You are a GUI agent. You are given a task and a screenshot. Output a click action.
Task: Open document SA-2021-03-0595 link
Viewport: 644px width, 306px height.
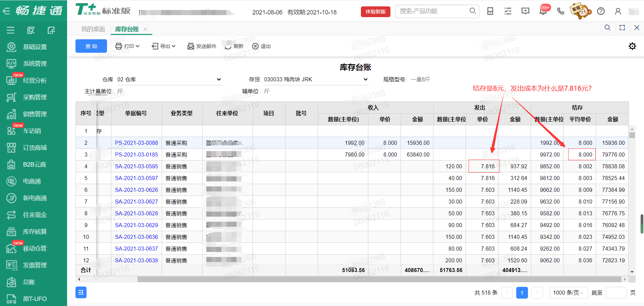click(x=136, y=166)
